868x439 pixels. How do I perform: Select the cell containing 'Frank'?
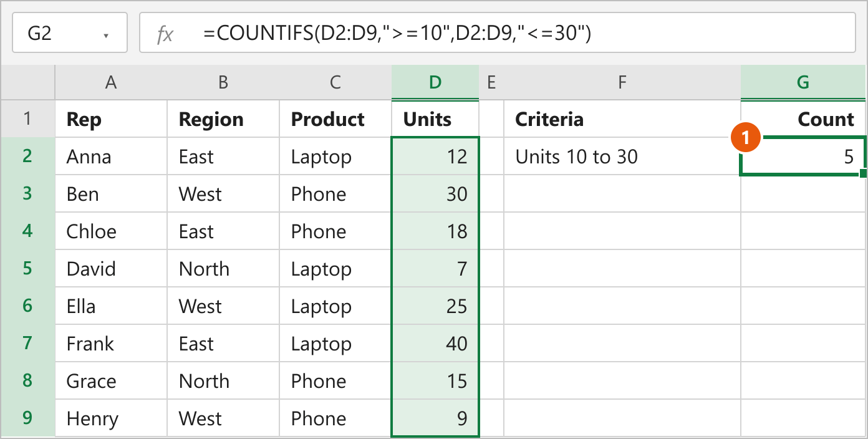(111, 344)
